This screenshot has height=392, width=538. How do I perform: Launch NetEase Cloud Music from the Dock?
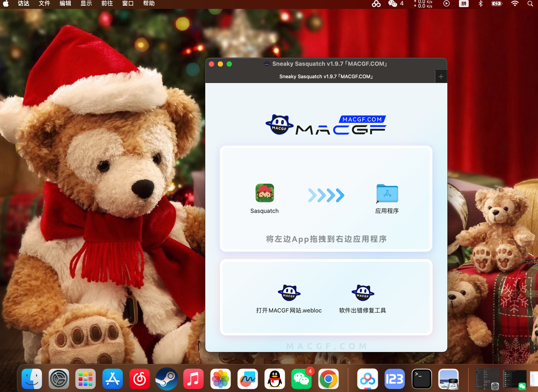140,379
